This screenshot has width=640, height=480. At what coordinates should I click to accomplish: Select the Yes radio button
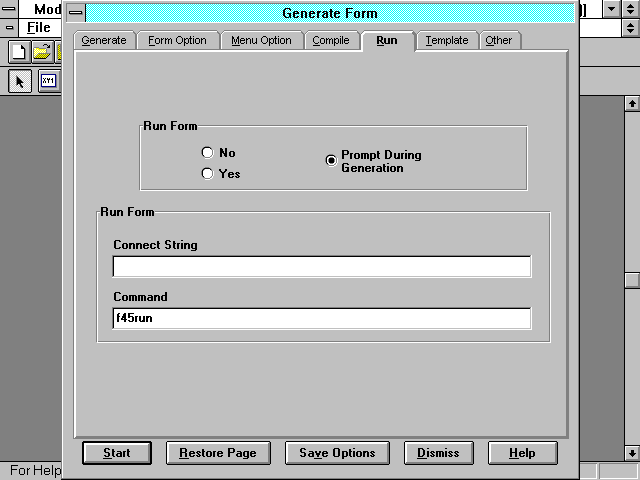tap(207, 174)
